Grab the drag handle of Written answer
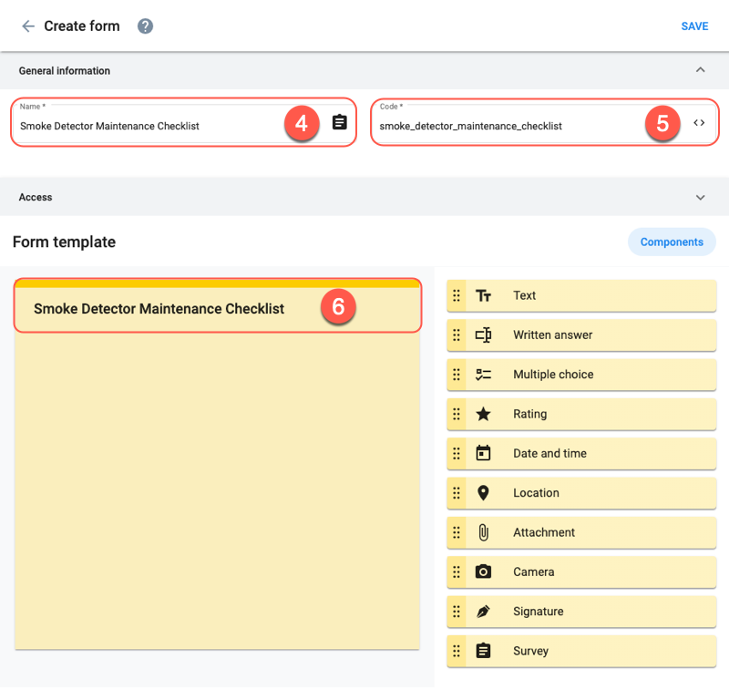The image size is (729, 700). [457, 335]
